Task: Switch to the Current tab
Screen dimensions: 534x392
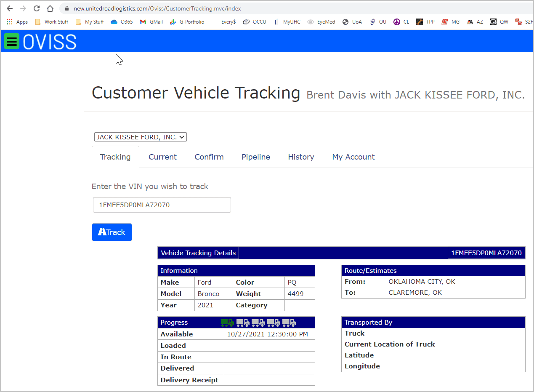Action: [x=162, y=157]
